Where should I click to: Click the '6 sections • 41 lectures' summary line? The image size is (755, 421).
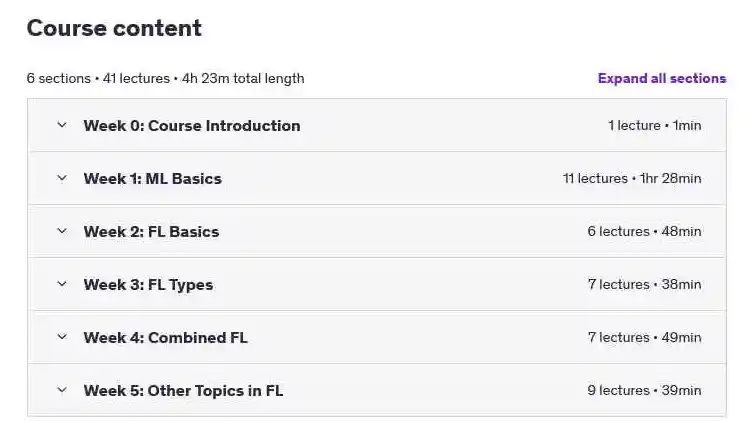(166, 79)
